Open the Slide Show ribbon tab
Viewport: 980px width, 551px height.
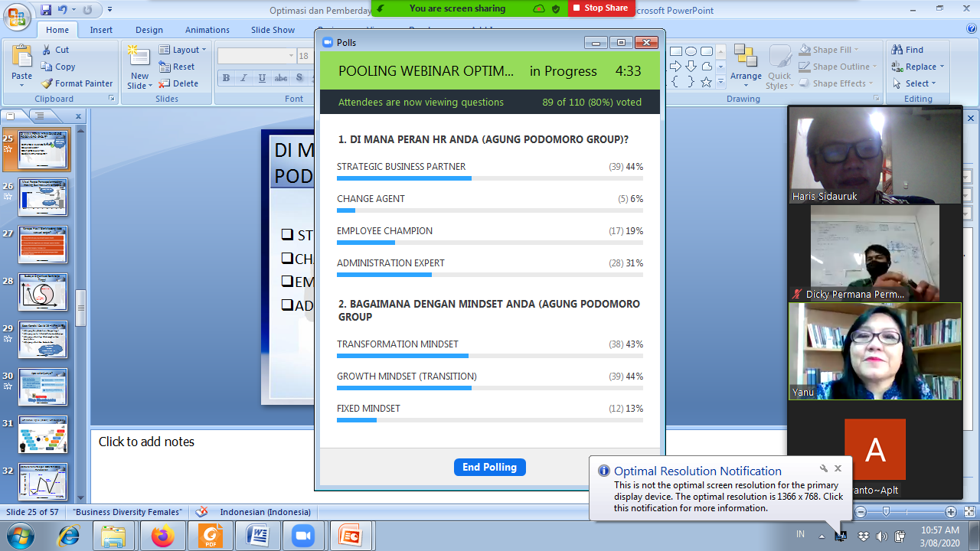[273, 30]
